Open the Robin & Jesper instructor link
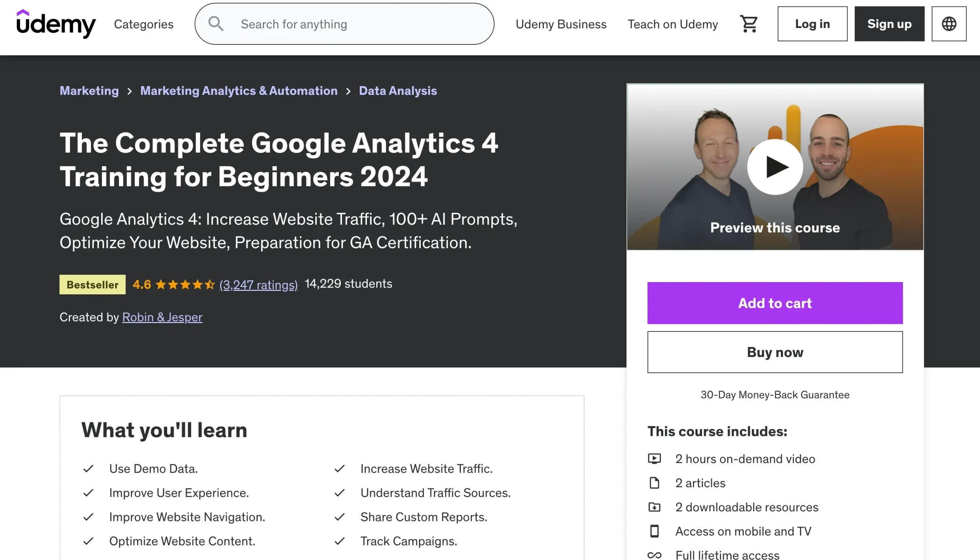 coord(162,317)
